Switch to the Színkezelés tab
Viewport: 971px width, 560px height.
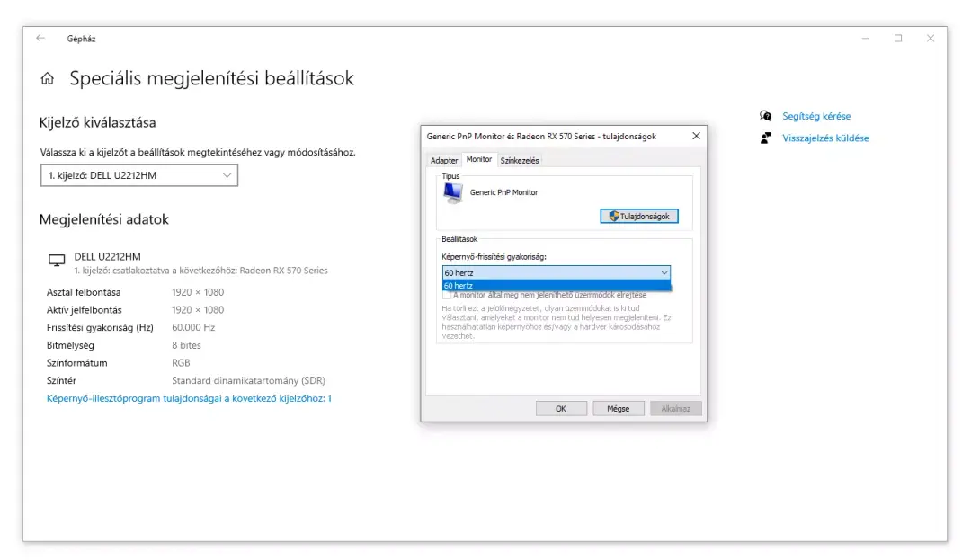(x=520, y=160)
